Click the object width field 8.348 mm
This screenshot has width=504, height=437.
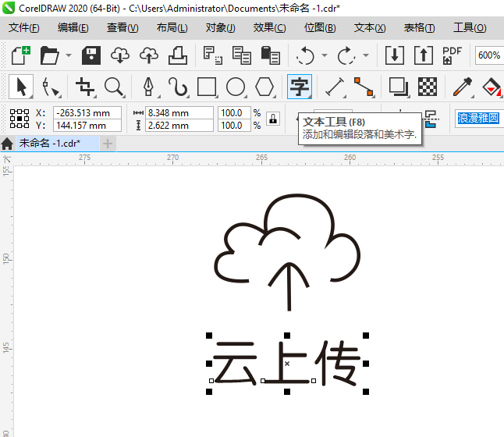(179, 113)
